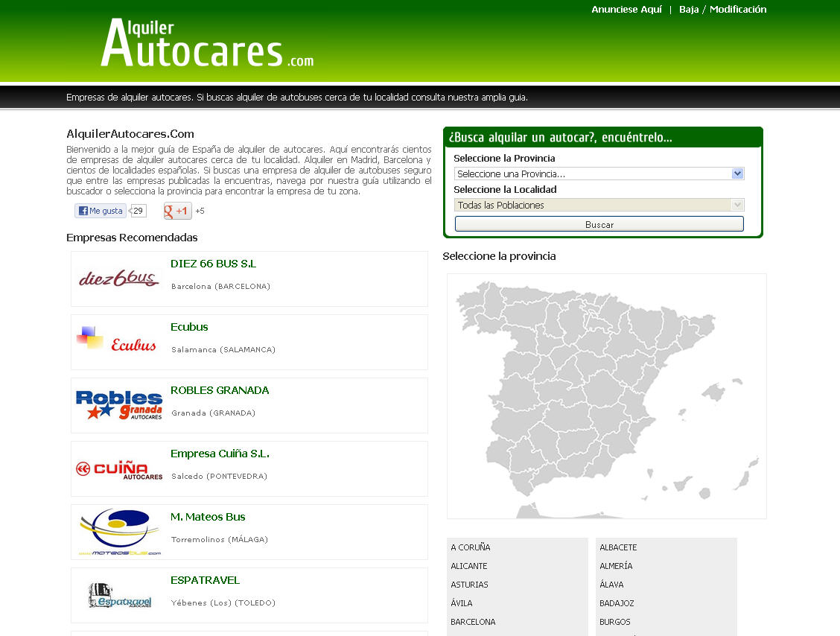Select ALBACETE province link
Viewport: 840px width, 636px height.
pos(618,547)
